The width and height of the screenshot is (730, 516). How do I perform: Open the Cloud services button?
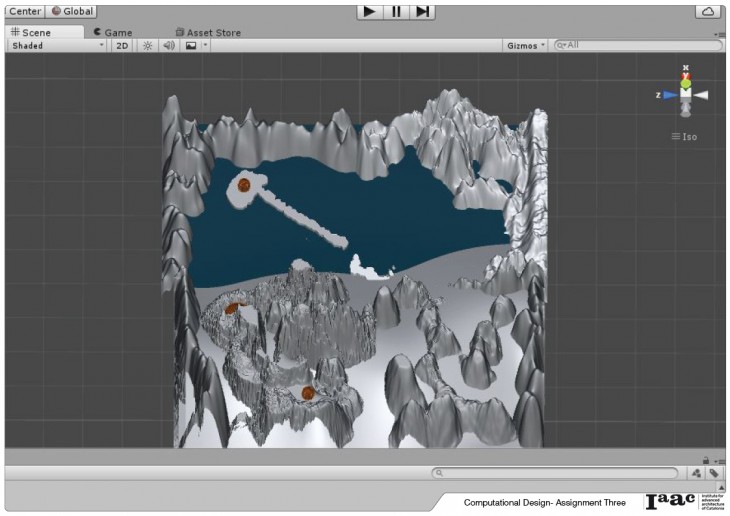[x=708, y=11]
